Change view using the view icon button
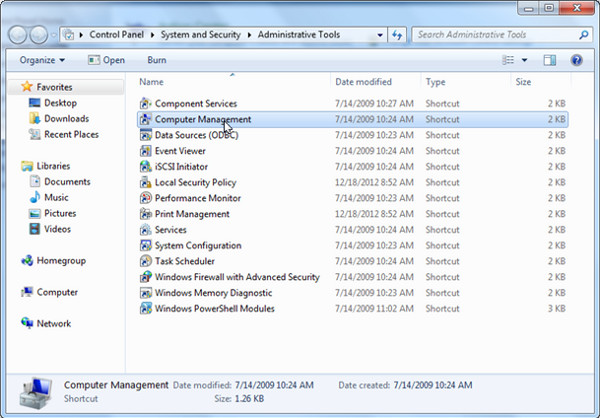Screen dimensions: 600x418 [508, 60]
